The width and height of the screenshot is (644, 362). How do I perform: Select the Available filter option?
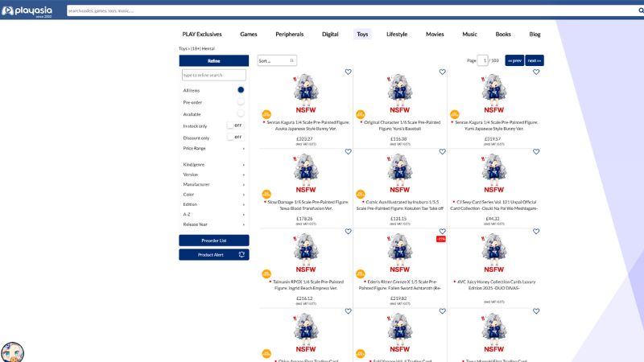point(241,113)
